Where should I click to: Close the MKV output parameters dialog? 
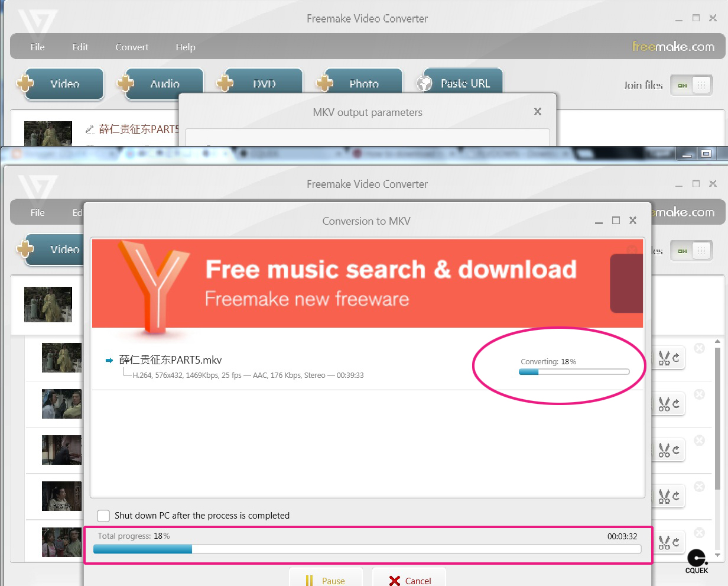(538, 112)
